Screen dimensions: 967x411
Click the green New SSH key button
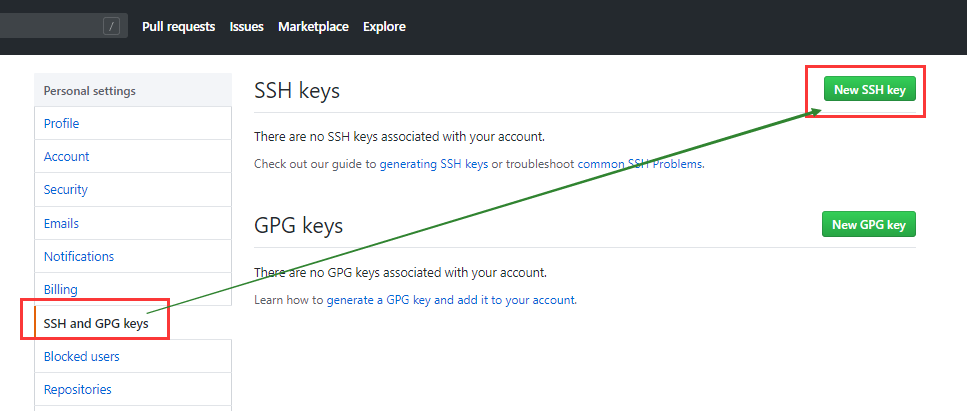coord(869,90)
